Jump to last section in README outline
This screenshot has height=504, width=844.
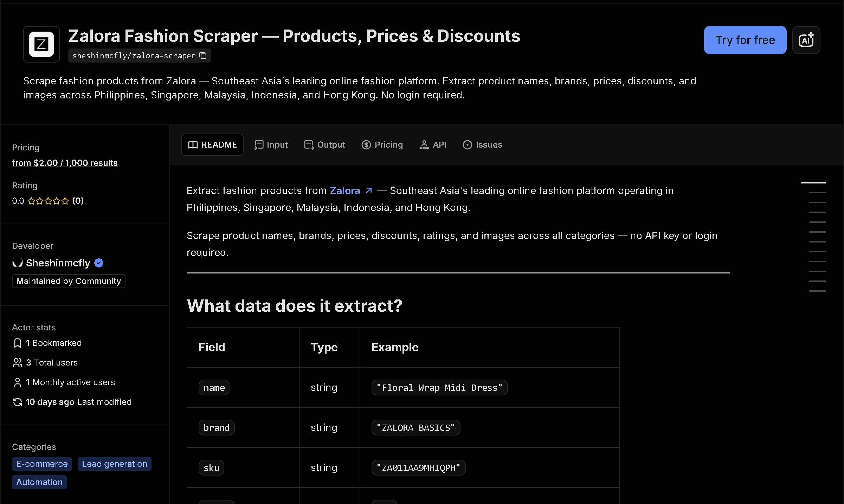tap(817, 291)
